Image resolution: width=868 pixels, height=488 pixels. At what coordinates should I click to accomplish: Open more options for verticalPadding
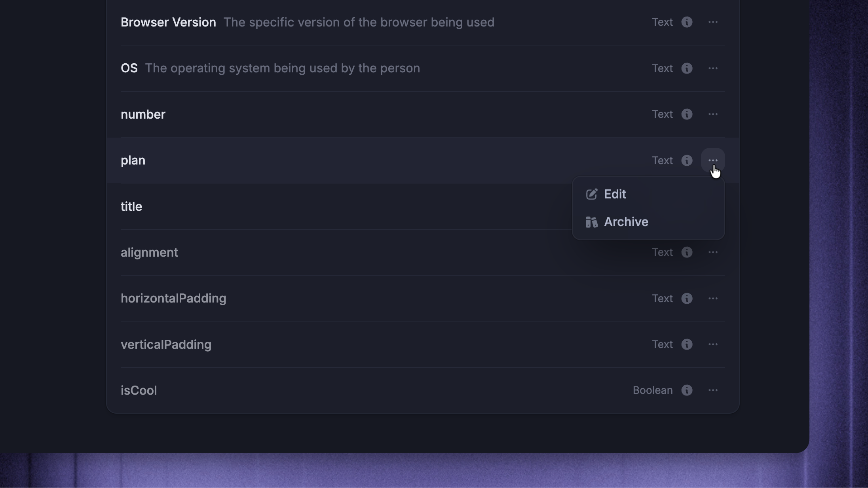713,344
